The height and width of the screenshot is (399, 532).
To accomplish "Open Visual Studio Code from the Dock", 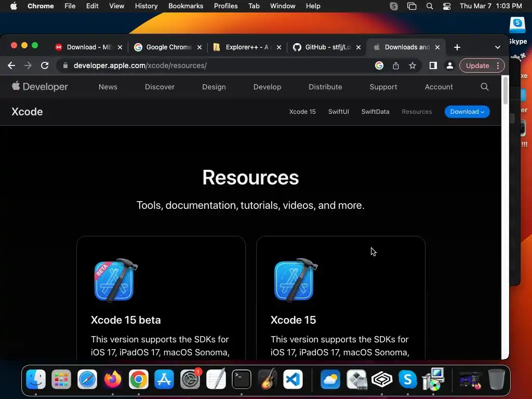I will coord(293,379).
